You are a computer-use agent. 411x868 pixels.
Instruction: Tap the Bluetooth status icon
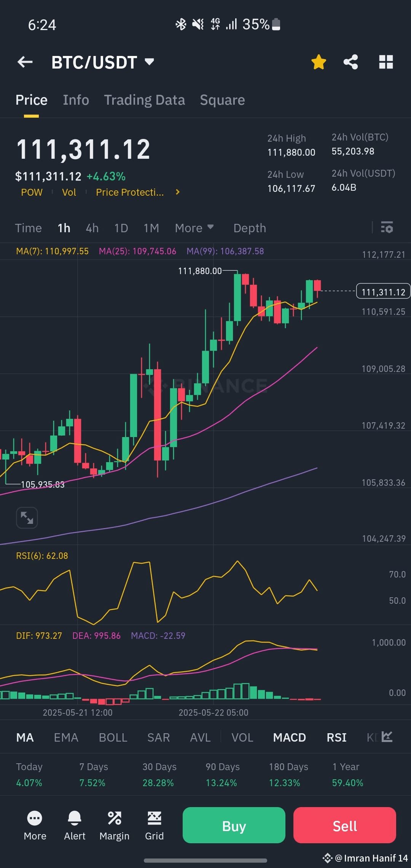tap(181, 24)
